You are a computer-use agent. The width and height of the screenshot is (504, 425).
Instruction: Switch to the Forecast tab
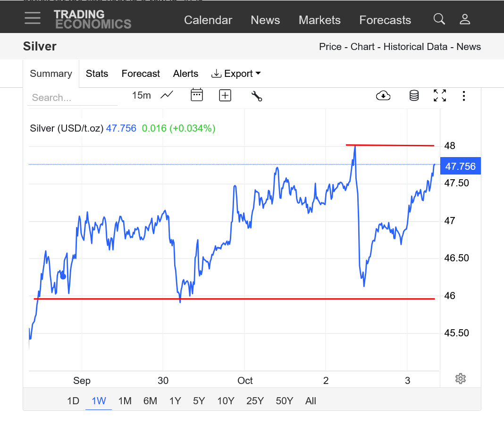coord(141,74)
